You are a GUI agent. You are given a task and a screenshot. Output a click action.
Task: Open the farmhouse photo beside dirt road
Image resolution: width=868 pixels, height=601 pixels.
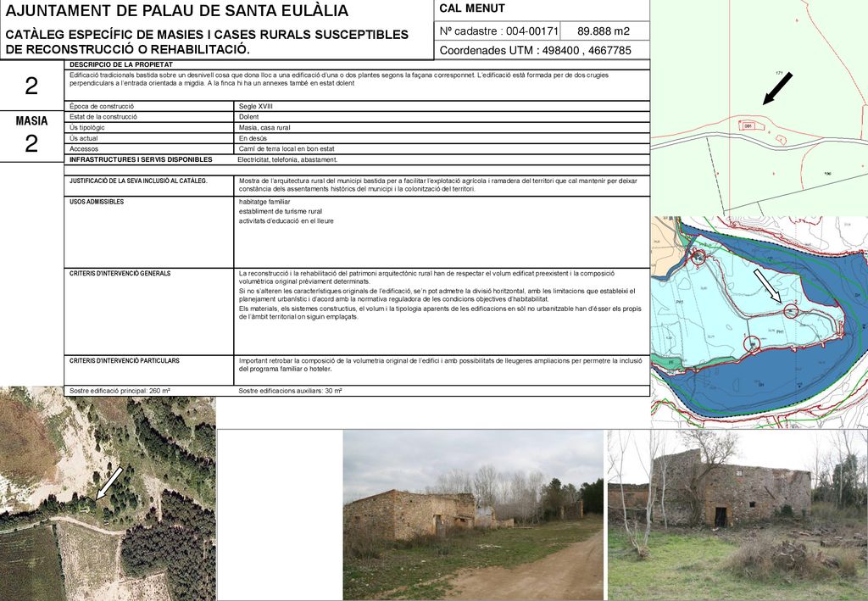tap(473, 515)
